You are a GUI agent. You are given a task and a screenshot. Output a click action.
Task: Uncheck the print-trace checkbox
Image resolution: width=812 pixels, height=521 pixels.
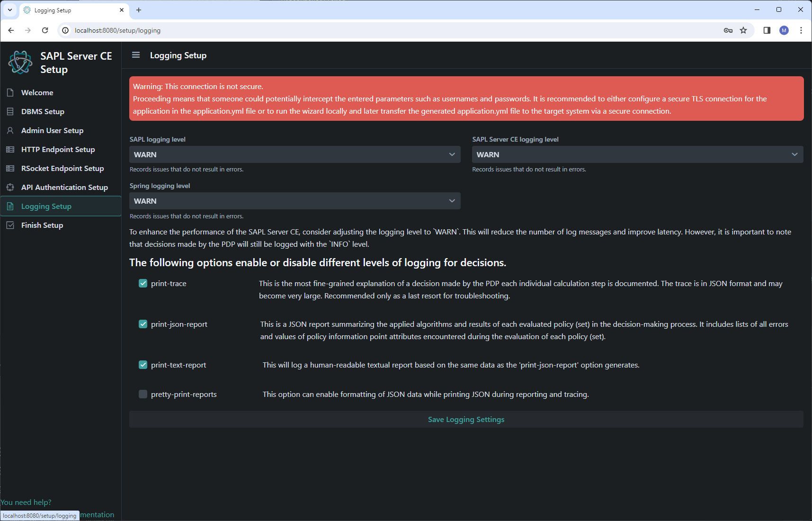pyautogui.click(x=143, y=283)
